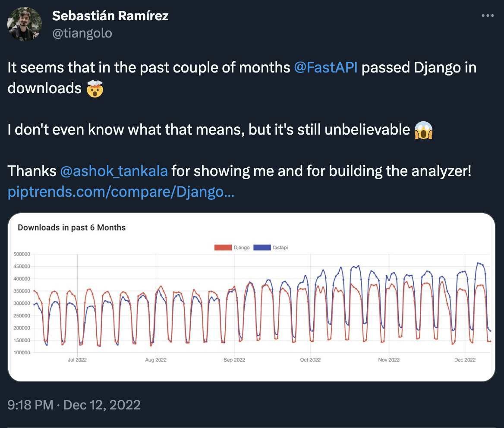Click the 'Downloads in past 6 Months' chart title
Image resolution: width=504 pixels, height=428 pixels.
[72, 227]
